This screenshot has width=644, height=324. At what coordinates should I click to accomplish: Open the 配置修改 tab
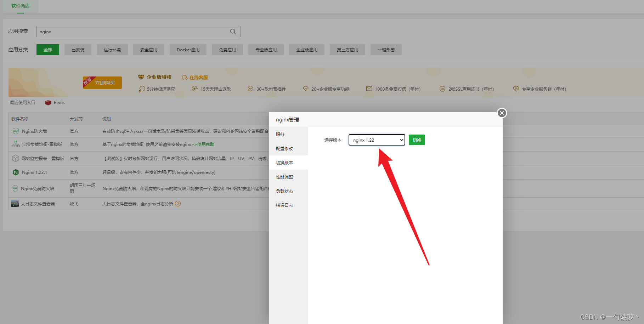coord(288,148)
